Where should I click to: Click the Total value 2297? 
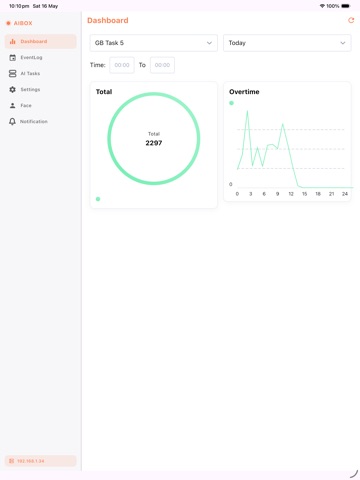pos(154,143)
